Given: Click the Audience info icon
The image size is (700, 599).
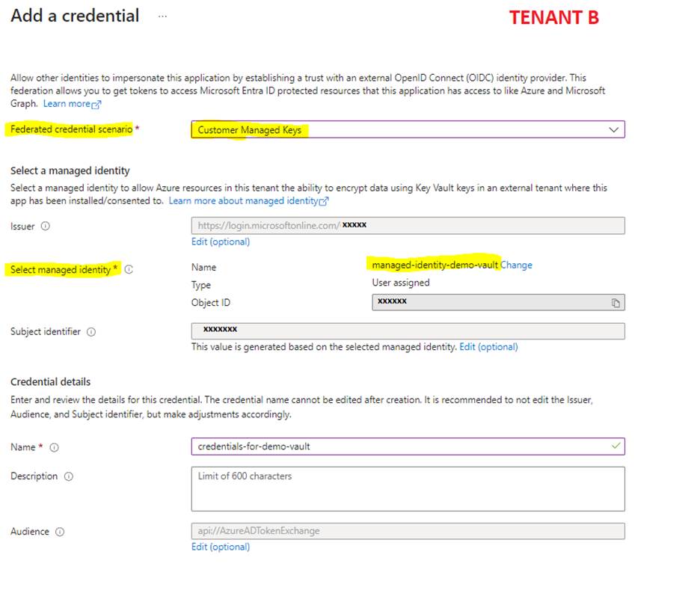Looking at the screenshot, I should pos(60,532).
